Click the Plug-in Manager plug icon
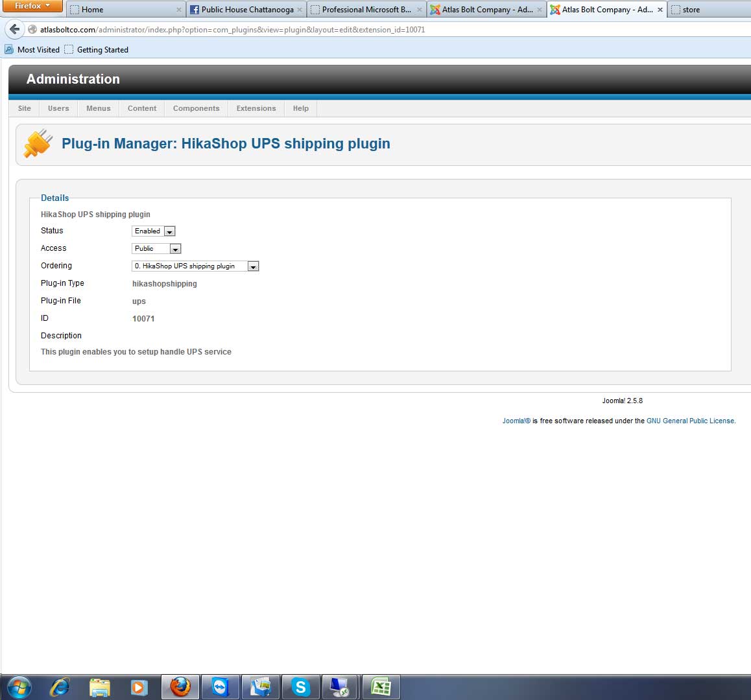751x700 pixels. point(38,143)
